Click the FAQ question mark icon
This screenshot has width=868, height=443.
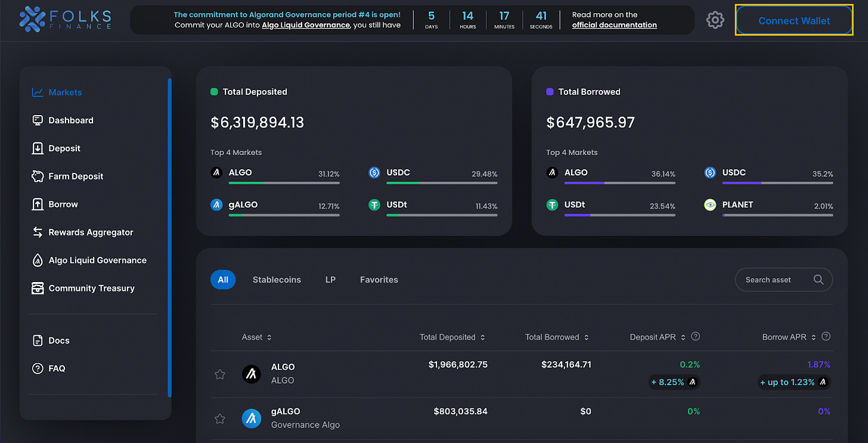38,368
